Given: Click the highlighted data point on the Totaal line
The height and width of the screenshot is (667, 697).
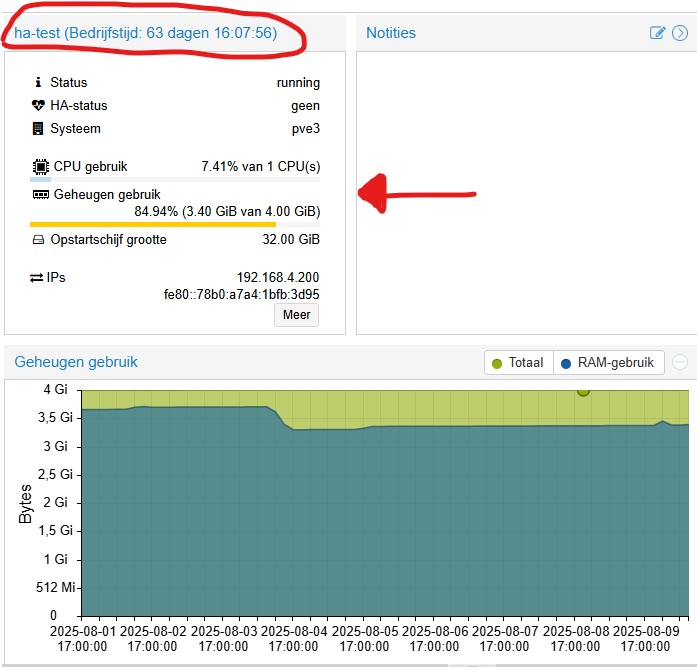Looking at the screenshot, I should tap(583, 391).
